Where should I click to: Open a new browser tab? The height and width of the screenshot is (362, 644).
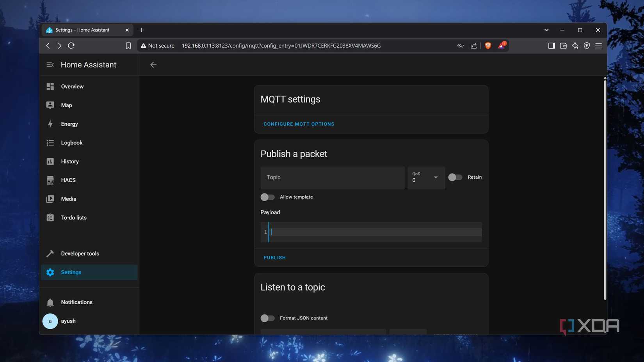pyautogui.click(x=142, y=30)
